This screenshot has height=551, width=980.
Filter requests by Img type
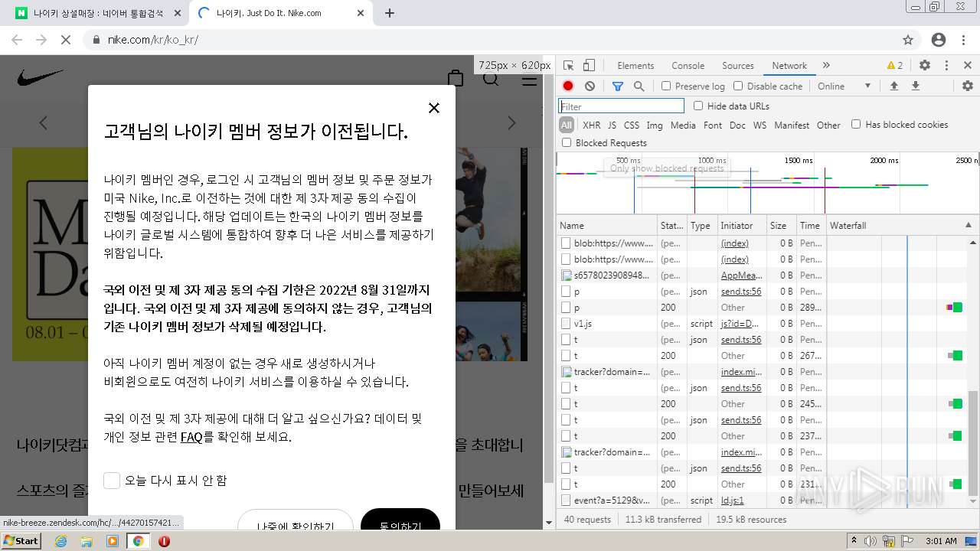(x=655, y=125)
